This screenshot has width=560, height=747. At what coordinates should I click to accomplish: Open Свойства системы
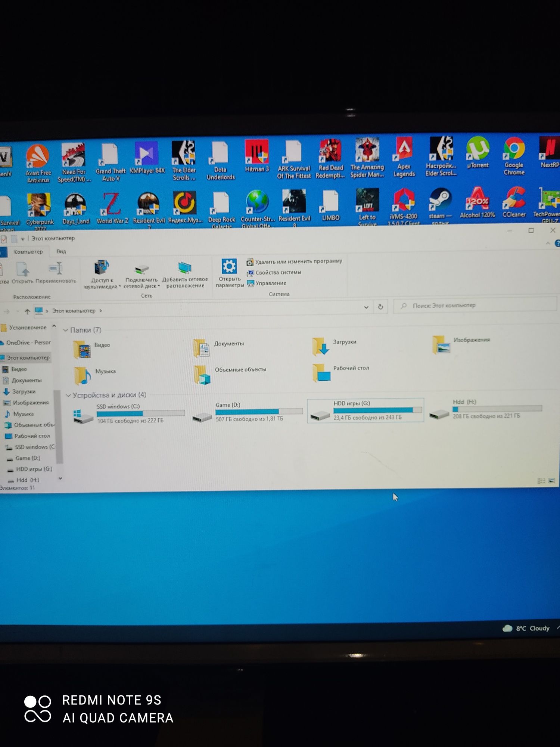274,272
